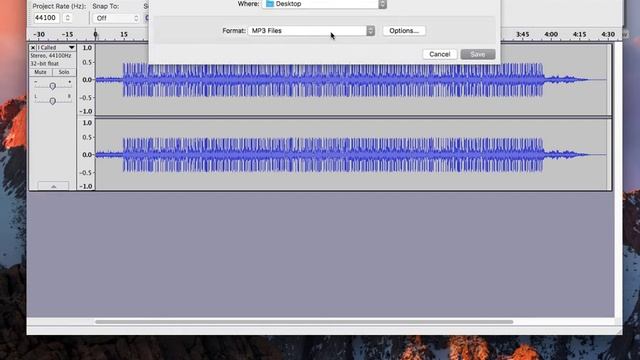Click the Options... button
The image size is (640, 360).
[x=404, y=31]
